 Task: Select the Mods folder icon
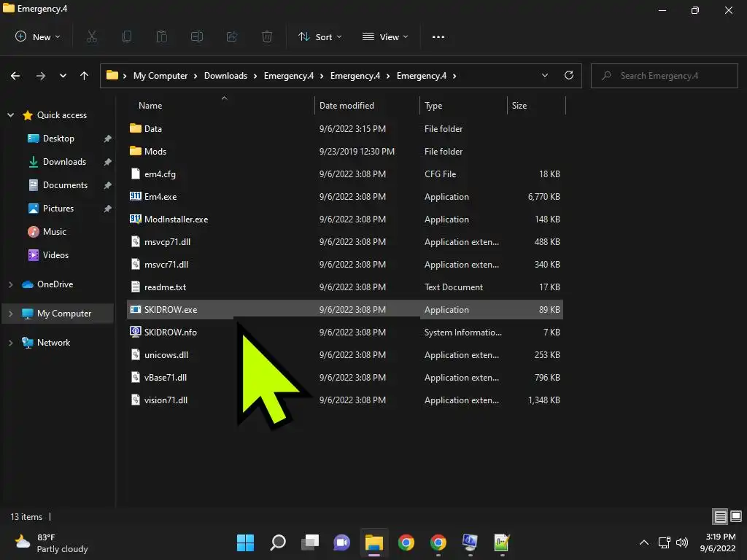[x=135, y=151]
